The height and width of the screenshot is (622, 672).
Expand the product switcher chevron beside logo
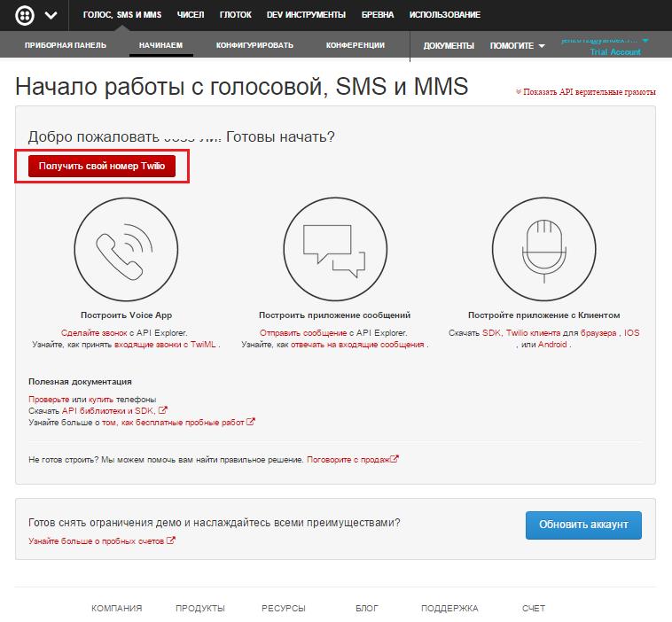(51, 15)
